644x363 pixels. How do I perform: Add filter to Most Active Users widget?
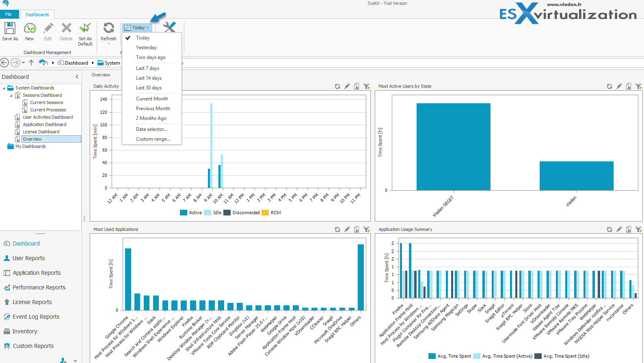(639, 86)
